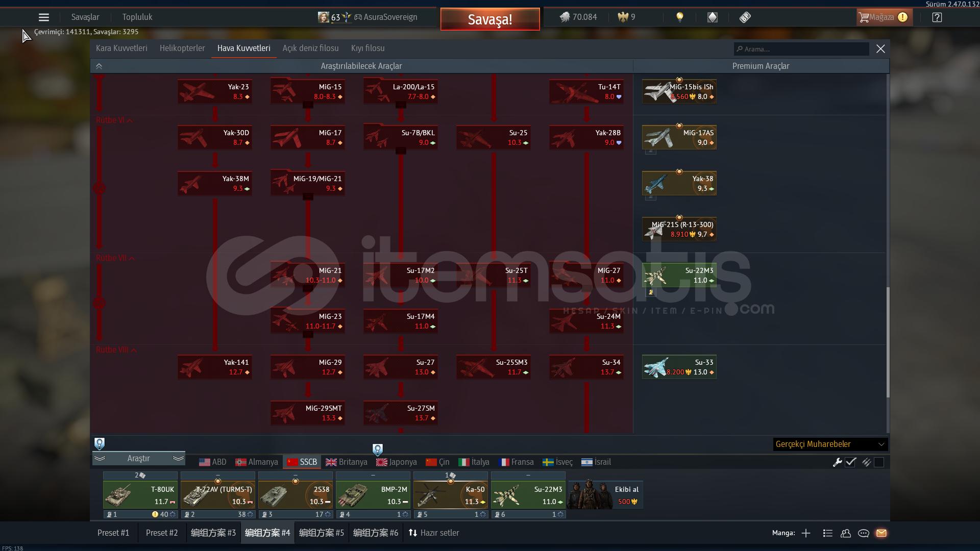The height and width of the screenshot is (551, 980).
Task: Open the friends people icon
Action: [x=846, y=533]
